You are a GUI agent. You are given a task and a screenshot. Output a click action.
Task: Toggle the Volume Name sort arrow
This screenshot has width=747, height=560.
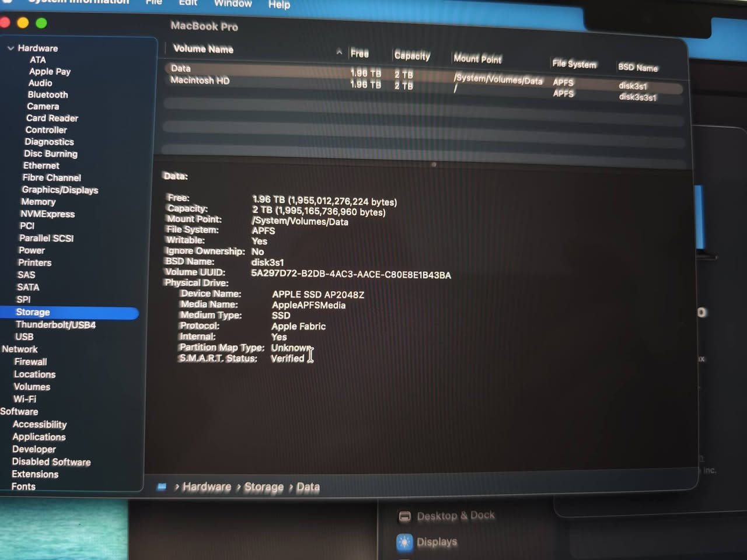click(x=339, y=52)
